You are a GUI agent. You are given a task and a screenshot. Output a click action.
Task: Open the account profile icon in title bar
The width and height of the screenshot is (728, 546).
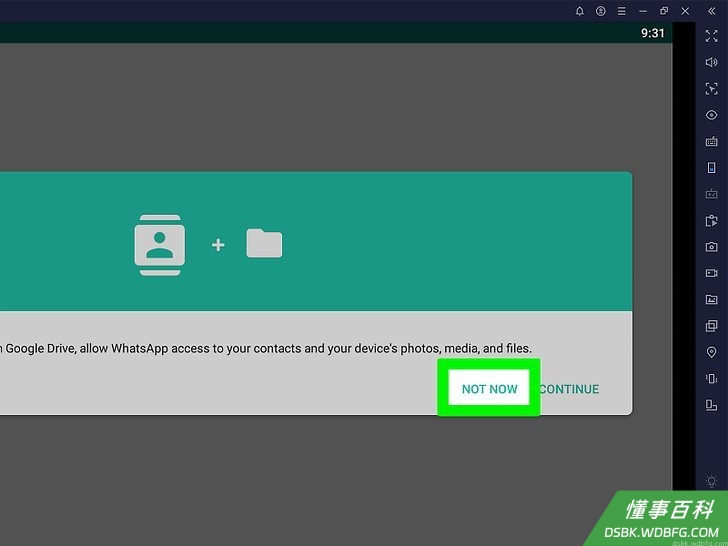click(600, 11)
